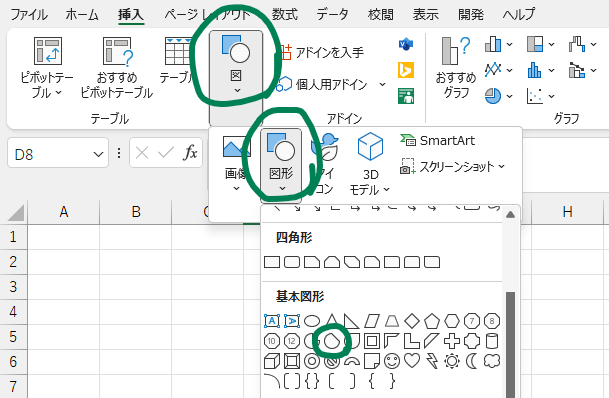This screenshot has width=609, height=398.
Task: Select the Insert (挿入) tab
Action: pyautogui.click(x=131, y=15)
